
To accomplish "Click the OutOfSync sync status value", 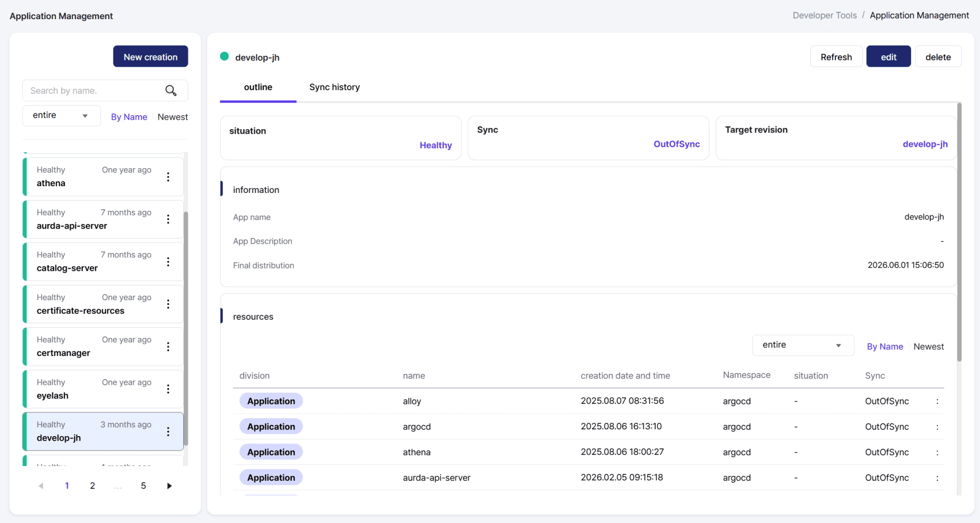I will pyautogui.click(x=676, y=144).
